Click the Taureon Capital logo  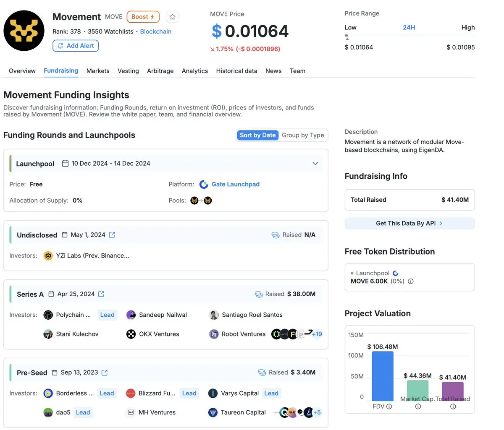(x=213, y=413)
